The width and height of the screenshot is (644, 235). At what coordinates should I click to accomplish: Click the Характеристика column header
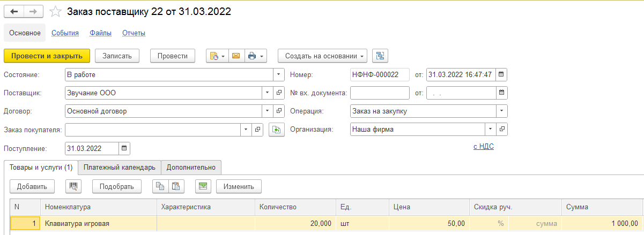(206, 207)
